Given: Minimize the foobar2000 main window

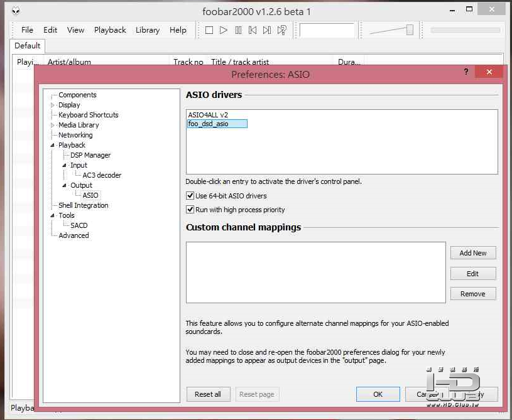Looking at the screenshot, I should pyautogui.click(x=452, y=10).
